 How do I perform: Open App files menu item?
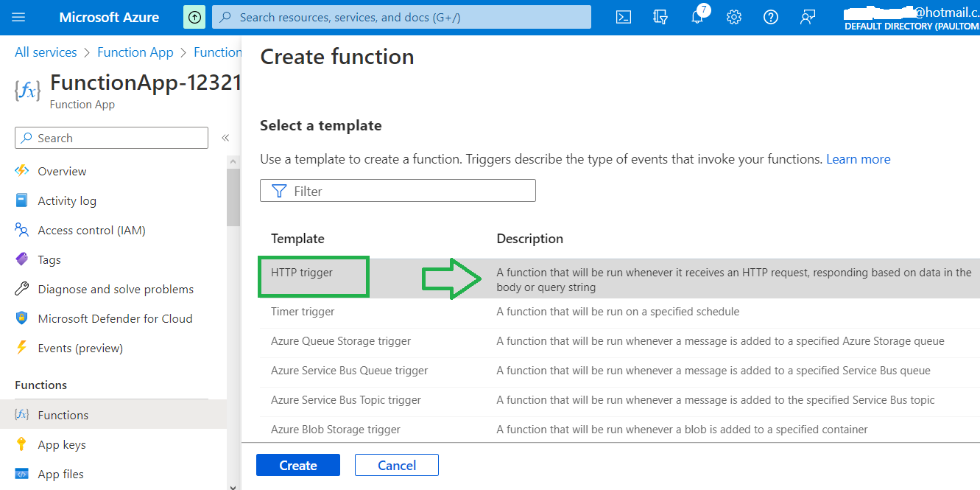pyautogui.click(x=61, y=474)
